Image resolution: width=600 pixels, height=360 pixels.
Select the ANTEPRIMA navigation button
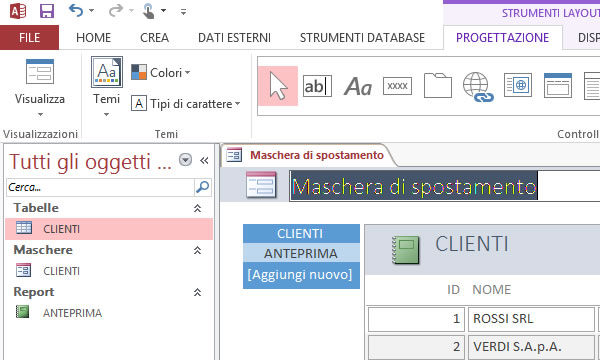(x=301, y=253)
